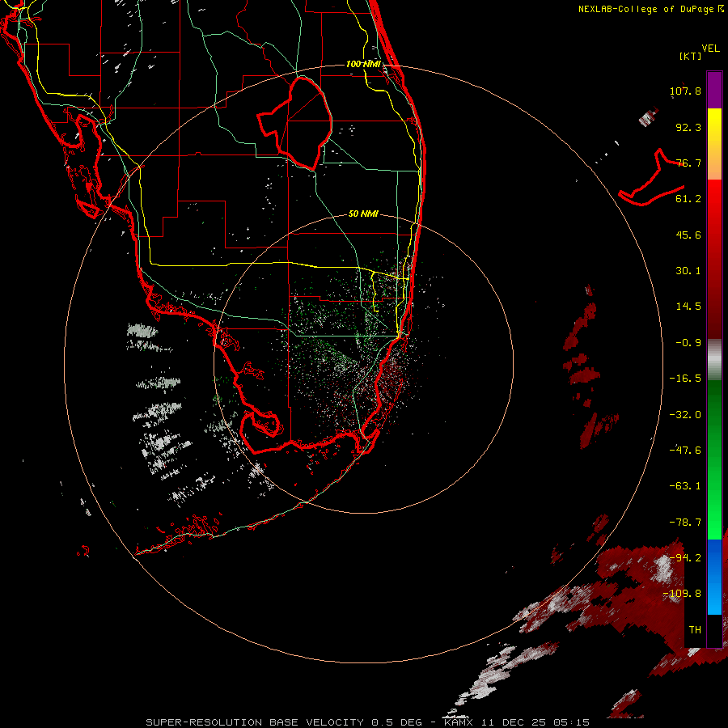The height and width of the screenshot is (728, 728).
Task: Pick the gray segment of the color bar
Action: coord(714,360)
